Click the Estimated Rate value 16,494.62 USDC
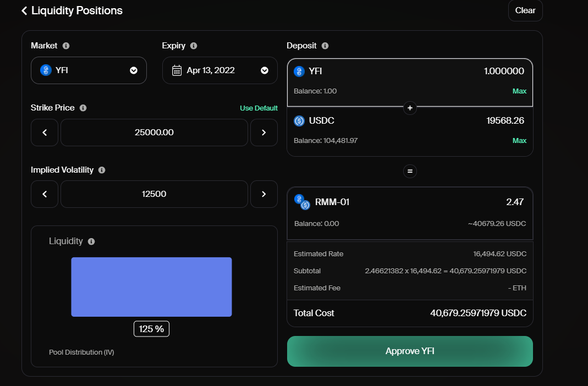 pyautogui.click(x=499, y=253)
